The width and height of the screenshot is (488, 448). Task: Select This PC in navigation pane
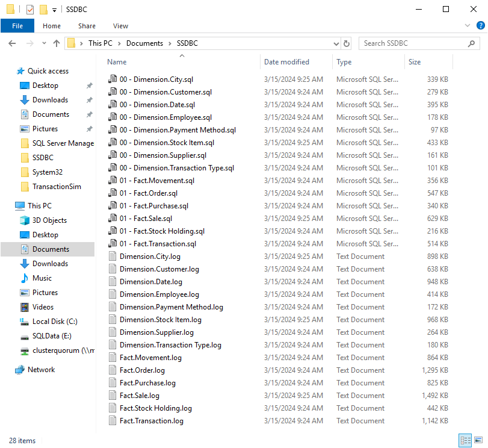(x=40, y=206)
